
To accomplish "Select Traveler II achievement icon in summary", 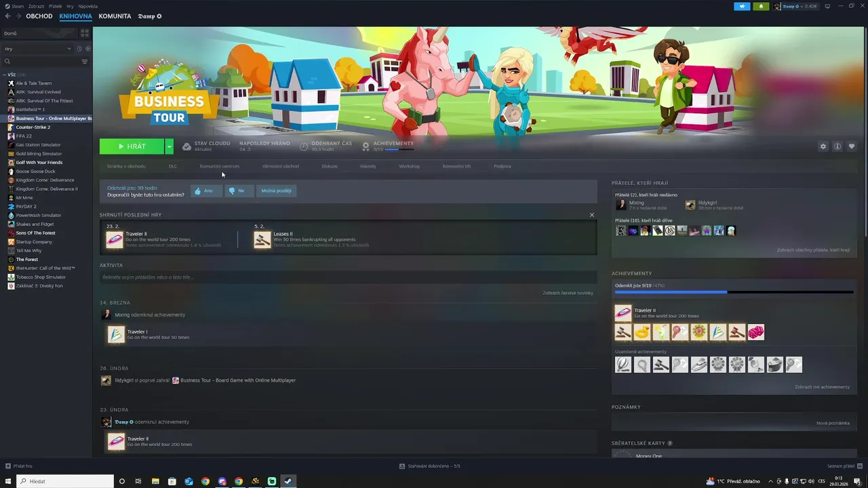I will (x=115, y=240).
